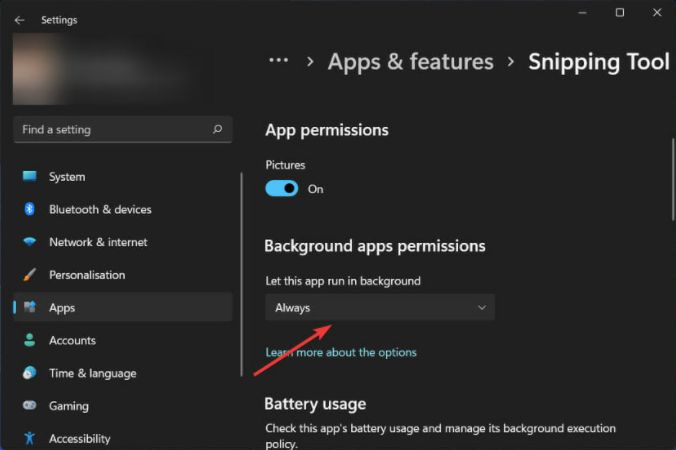Navigate to Apps & features breadcrumb

[x=410, y=62]
